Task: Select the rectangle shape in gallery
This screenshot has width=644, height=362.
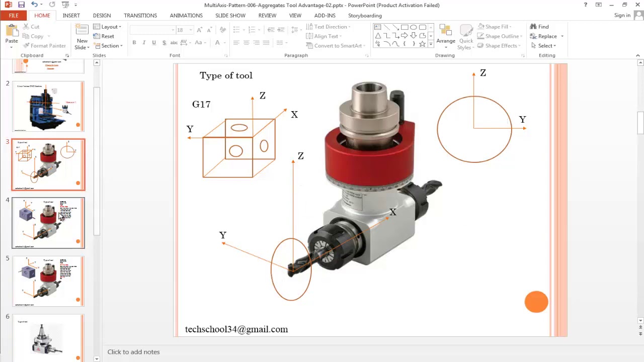Action: tap(405, 27)
